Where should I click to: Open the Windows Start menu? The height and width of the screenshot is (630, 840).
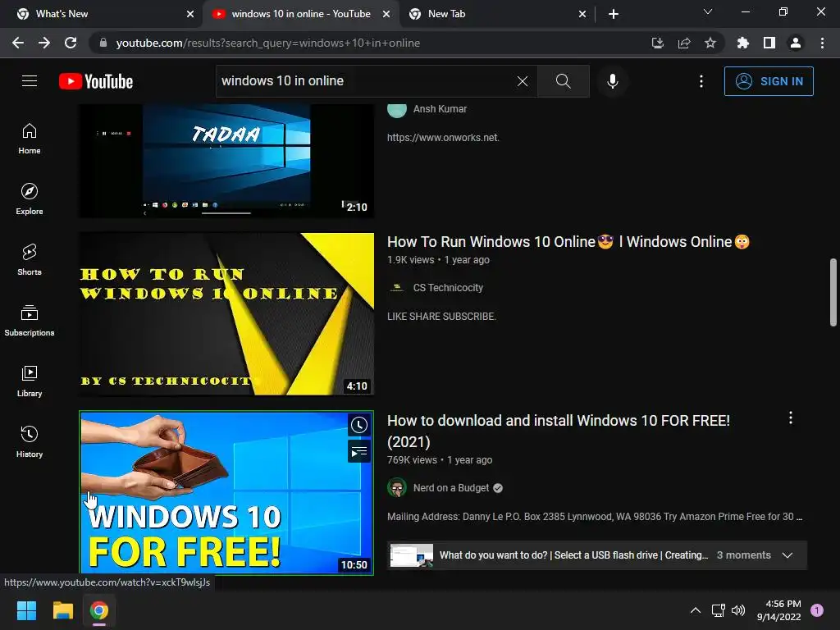coord(26,610)
